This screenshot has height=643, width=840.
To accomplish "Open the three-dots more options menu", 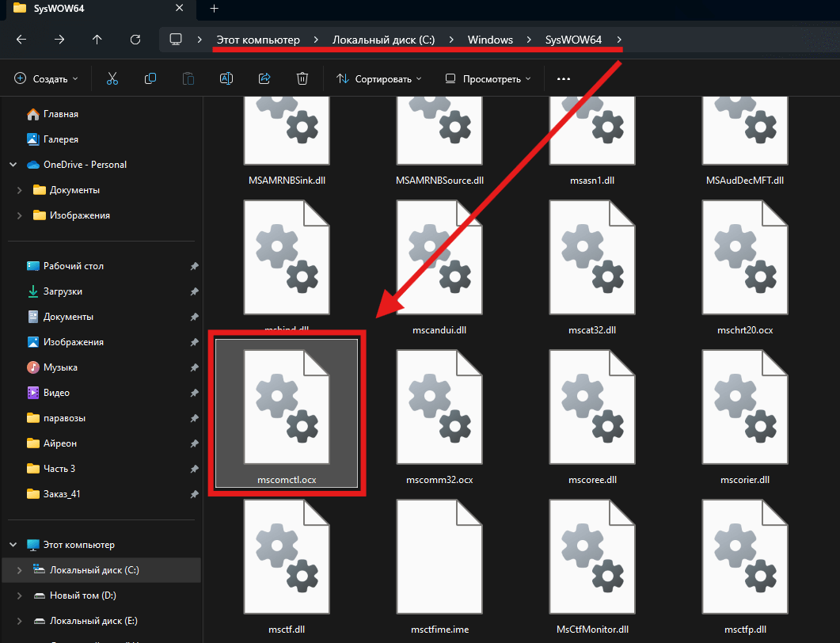I will coord(564,78).
